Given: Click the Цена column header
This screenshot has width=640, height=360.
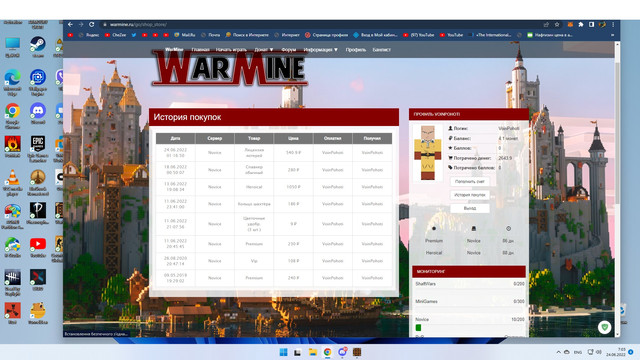Looking at the screenshot, I should (293, 138).
